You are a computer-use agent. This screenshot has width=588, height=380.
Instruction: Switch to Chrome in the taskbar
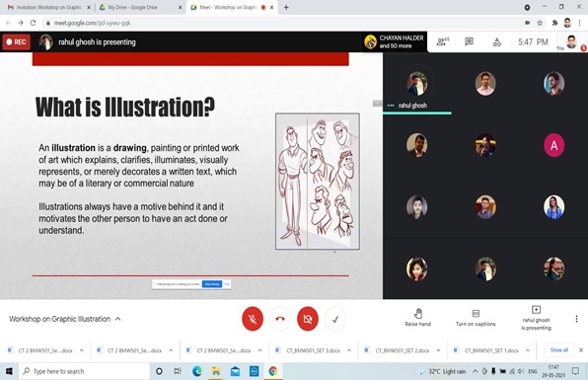[x=273, y=371]
